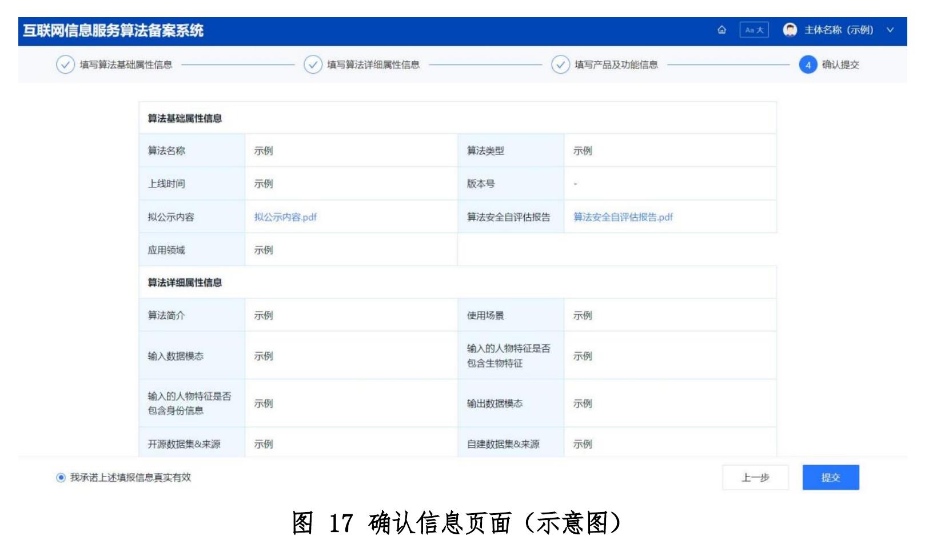
Task: Expand the account dropdown chevron
Action: [x=890, y=30]
